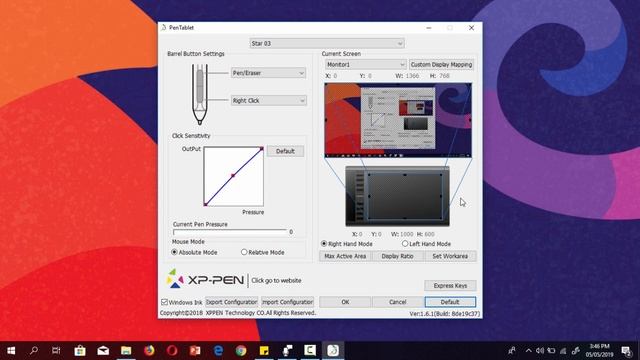
Task: Launch Microsoft Edge from taskbar
Action: tap(218, 351)
